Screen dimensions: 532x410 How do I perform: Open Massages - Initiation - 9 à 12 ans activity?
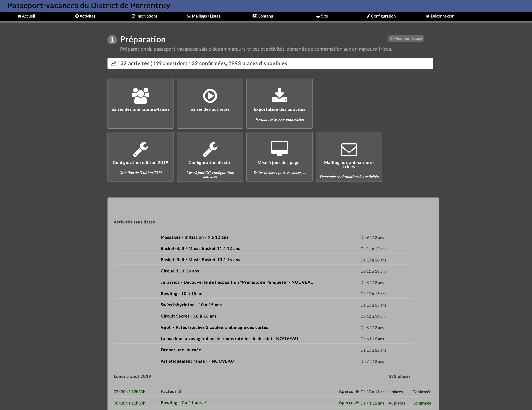coord(194,237)
